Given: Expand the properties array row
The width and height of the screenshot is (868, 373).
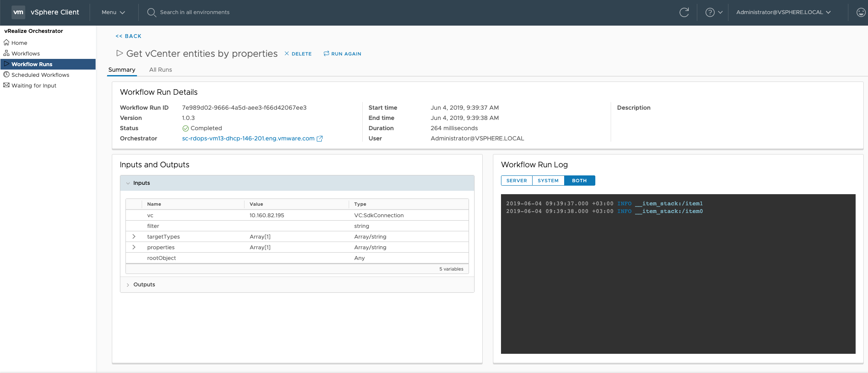Looking at the screenshot, I should [x=134, y=247].
